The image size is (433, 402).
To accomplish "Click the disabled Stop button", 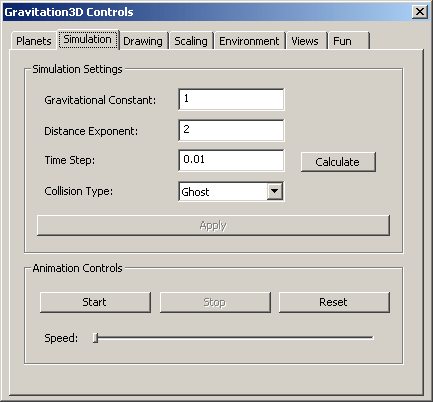I will (x=215, y=302).
